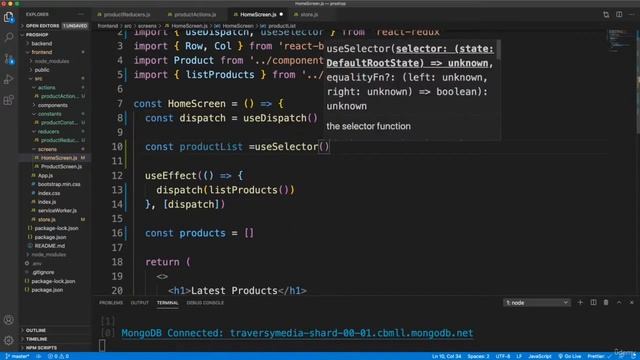Maximize the terminal panel with the chevron up
Image resolution: width=640 pixels, height=360 pixels.
(x=619, y=302)
